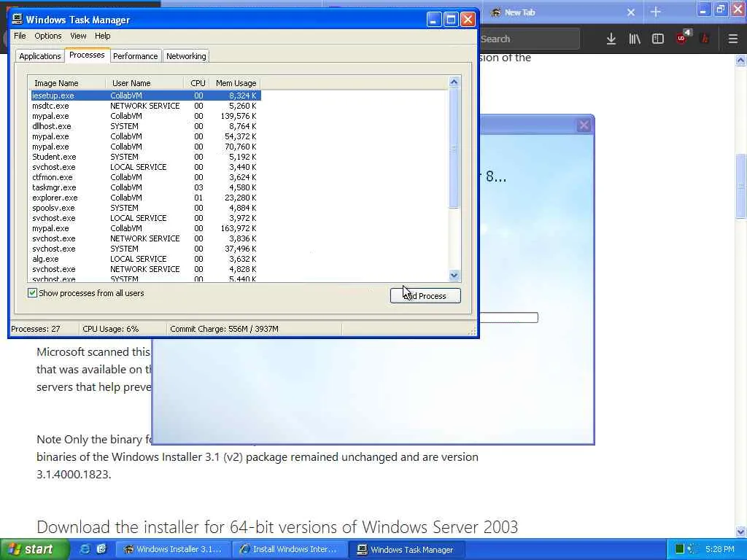Select the explorer.exe process
The image size is (747, 560).
145,198
